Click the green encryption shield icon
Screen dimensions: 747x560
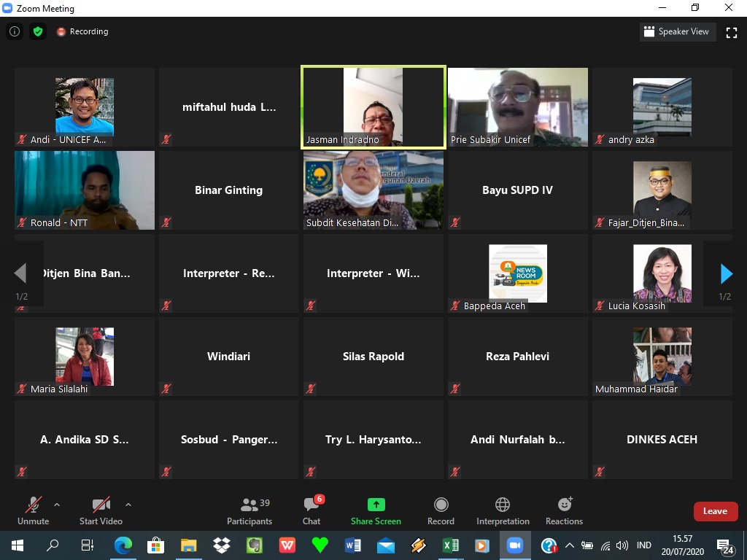(38, 31)
